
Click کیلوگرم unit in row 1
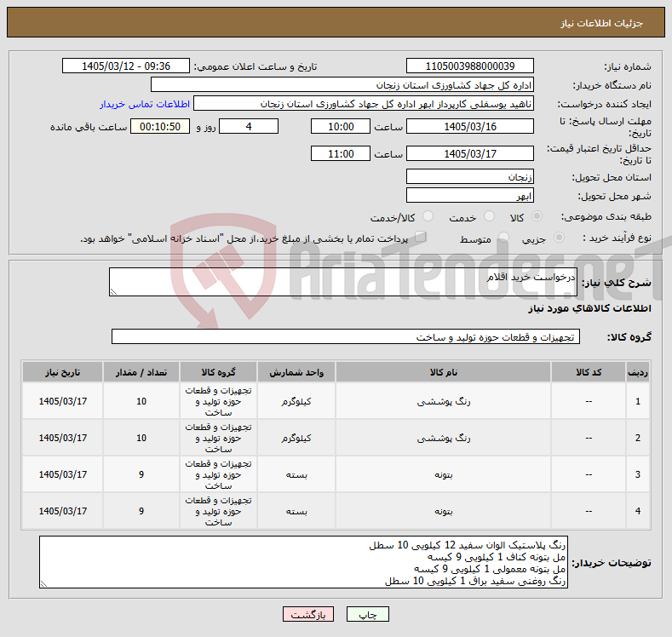[296, 401]
